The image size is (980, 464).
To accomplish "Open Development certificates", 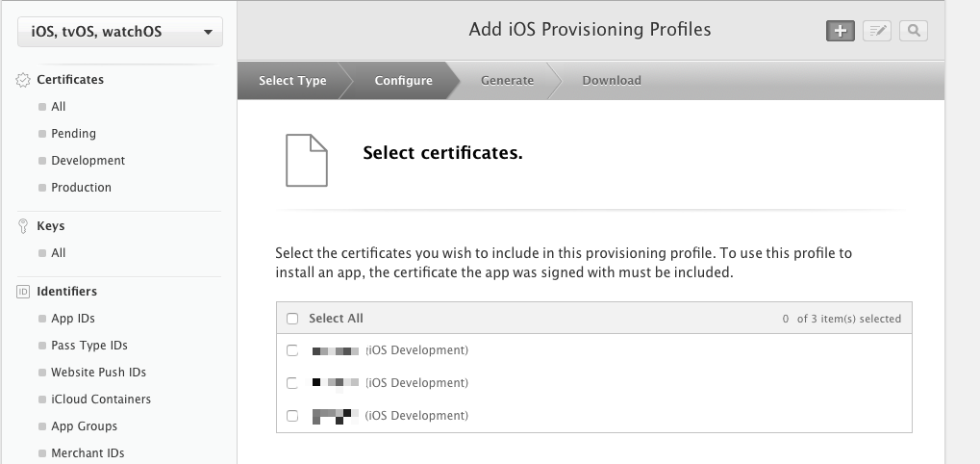I will 88,161.
